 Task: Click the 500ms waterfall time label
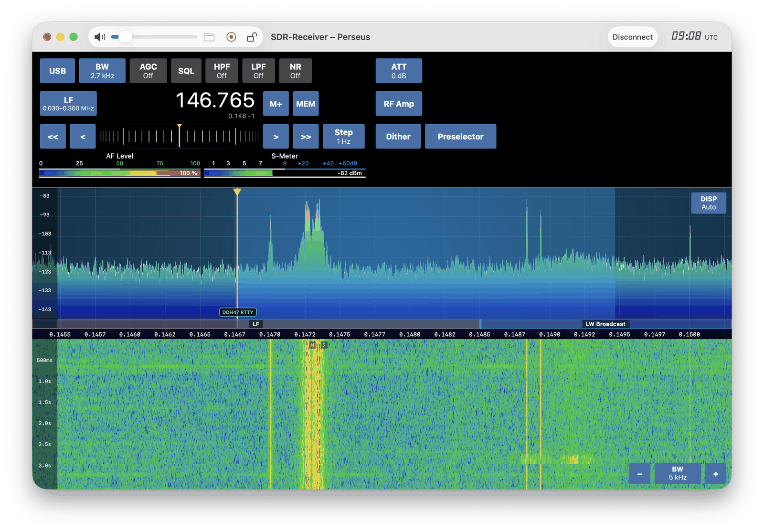pos(44,361)
